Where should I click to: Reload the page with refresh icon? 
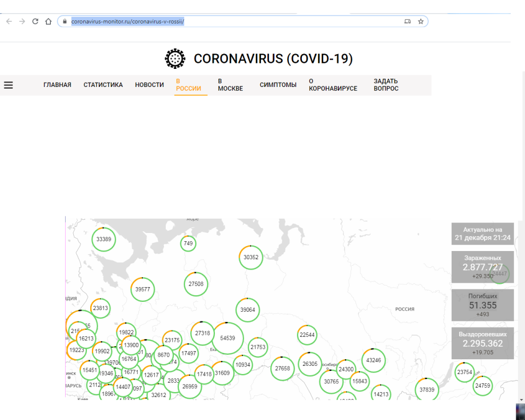35,21
